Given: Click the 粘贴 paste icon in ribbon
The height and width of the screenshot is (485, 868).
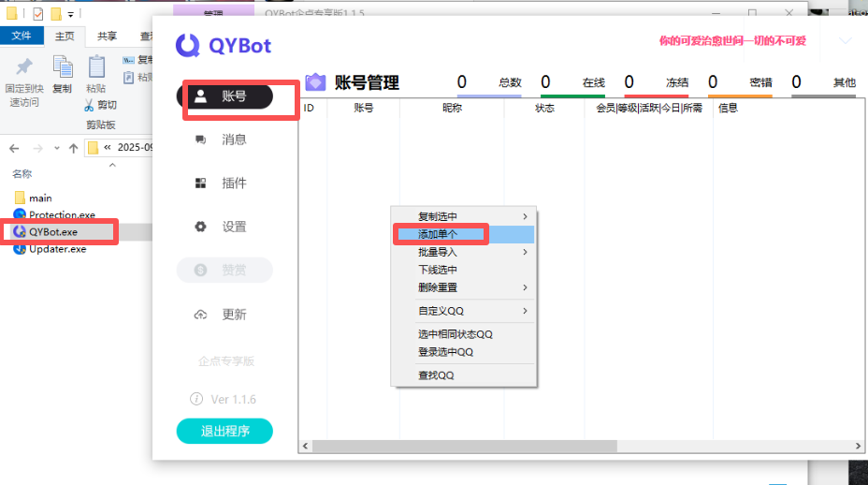Looking at the screenshot, I should [96, 67].
